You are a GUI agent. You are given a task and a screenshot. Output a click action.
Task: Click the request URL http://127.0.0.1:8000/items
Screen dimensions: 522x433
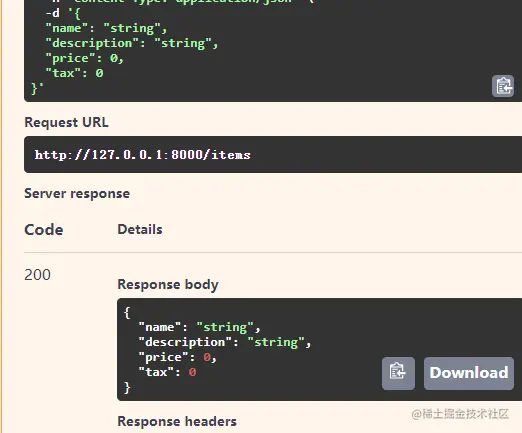143,155
